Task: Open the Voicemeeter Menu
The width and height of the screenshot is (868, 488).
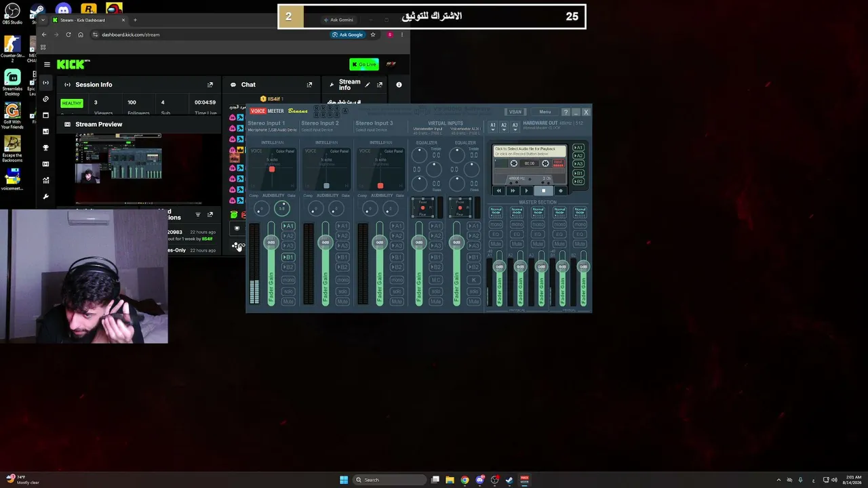Action: click(545, 112)
